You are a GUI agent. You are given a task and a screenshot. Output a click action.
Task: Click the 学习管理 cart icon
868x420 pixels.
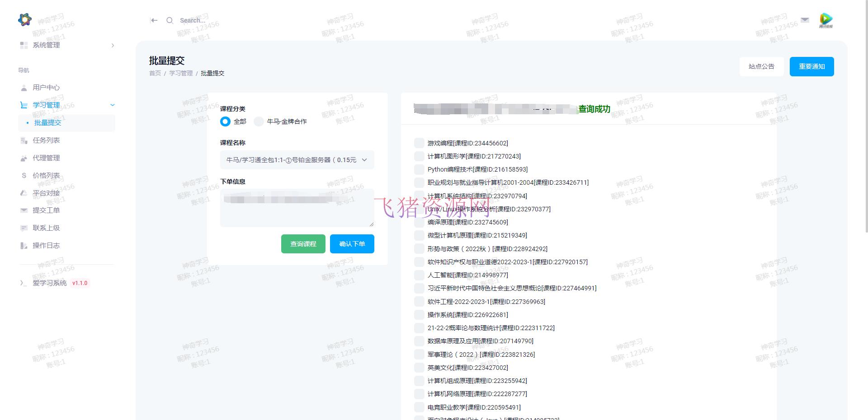(x=24, y=105)
